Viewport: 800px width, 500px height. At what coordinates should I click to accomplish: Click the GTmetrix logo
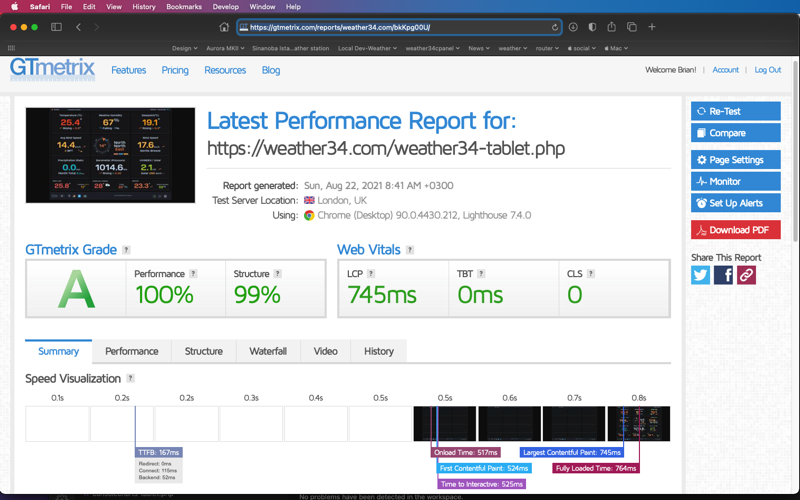click(x=52, y=69)
